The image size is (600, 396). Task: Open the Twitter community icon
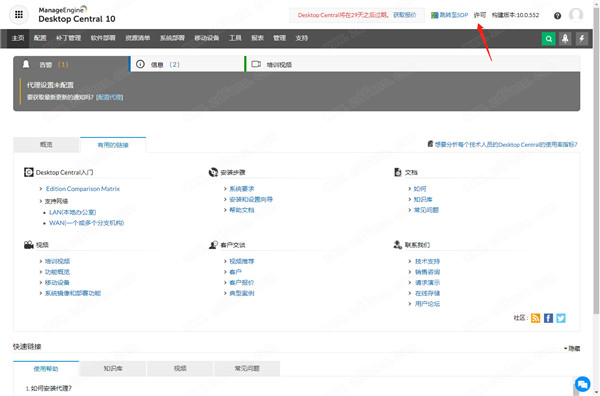(561, 318)
